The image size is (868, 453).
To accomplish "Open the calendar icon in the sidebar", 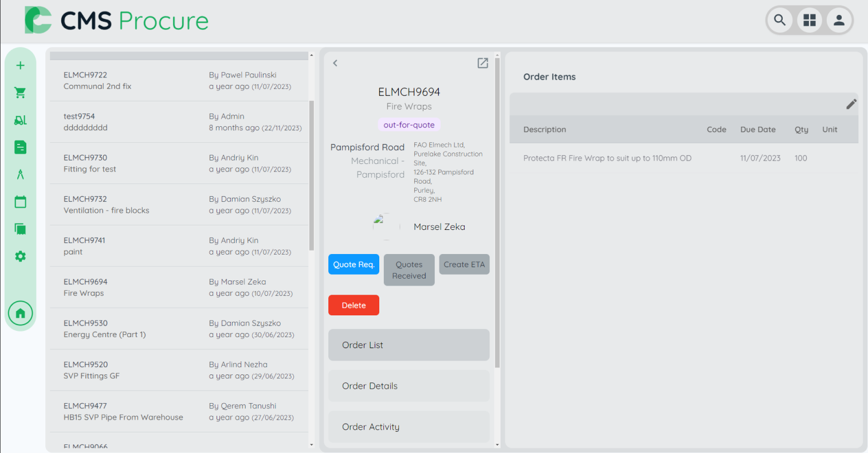I will click(21, 201).
